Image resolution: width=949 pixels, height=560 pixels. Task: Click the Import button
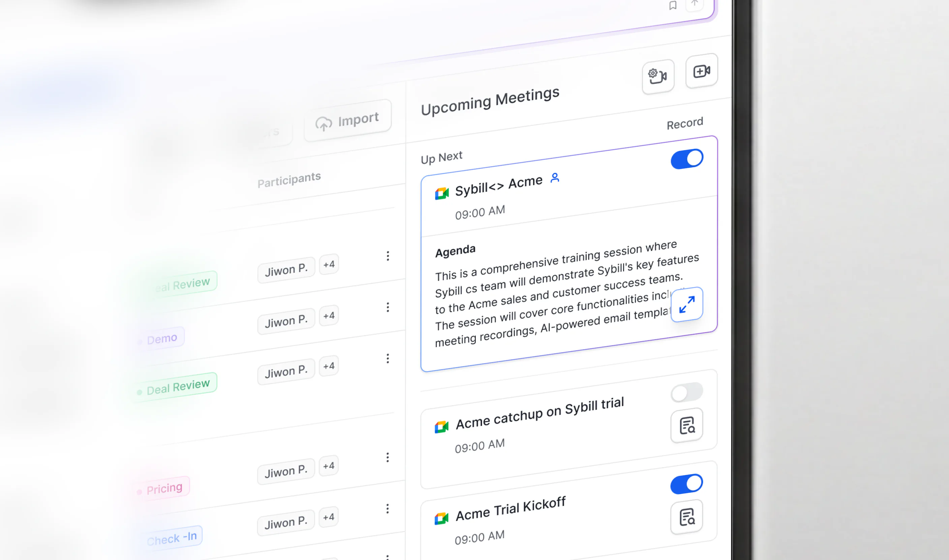pos(347,121)
